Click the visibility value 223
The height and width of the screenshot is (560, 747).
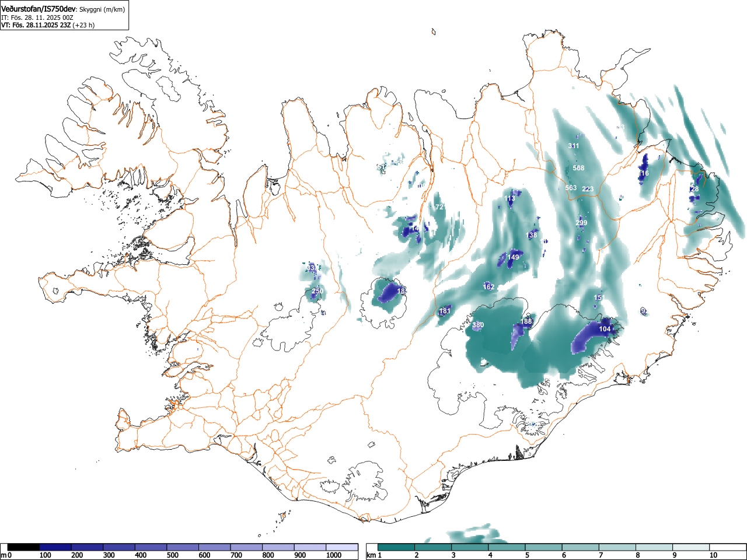(588, 189)
